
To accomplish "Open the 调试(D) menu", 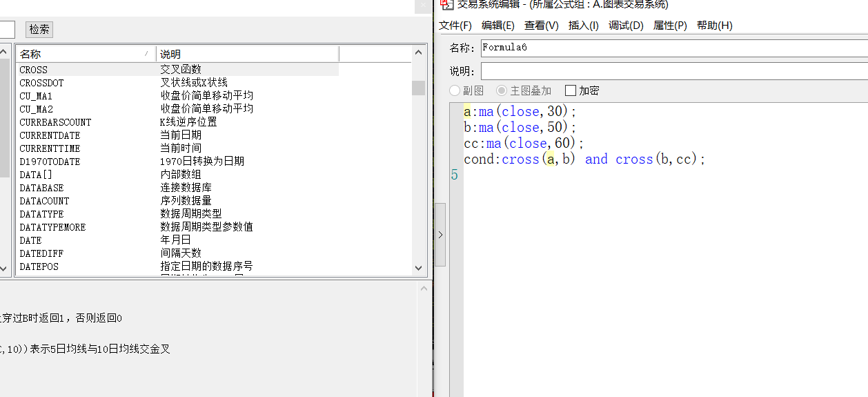I will click(x=626, y=26).
